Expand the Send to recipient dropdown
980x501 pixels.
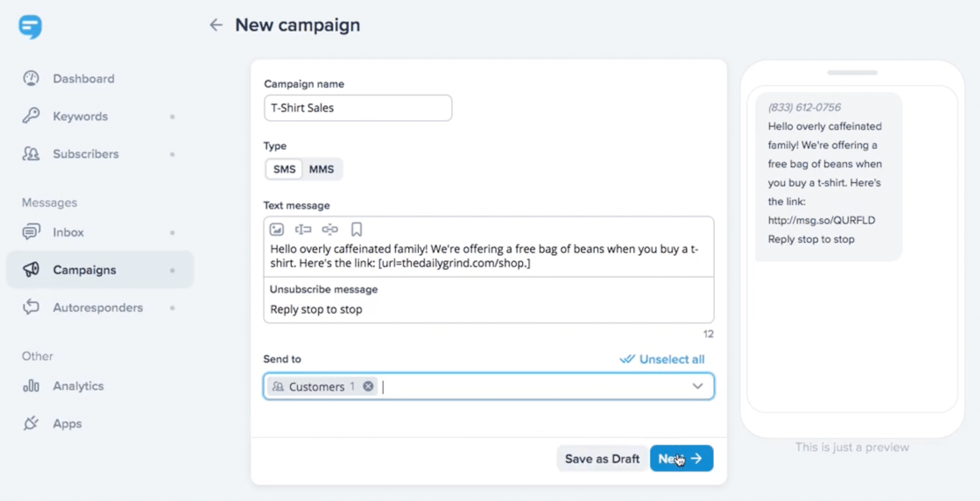pos(697,386)
